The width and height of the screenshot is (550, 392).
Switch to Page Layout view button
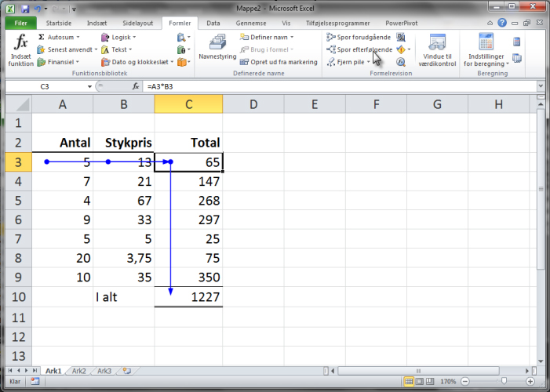coord(420,381)
